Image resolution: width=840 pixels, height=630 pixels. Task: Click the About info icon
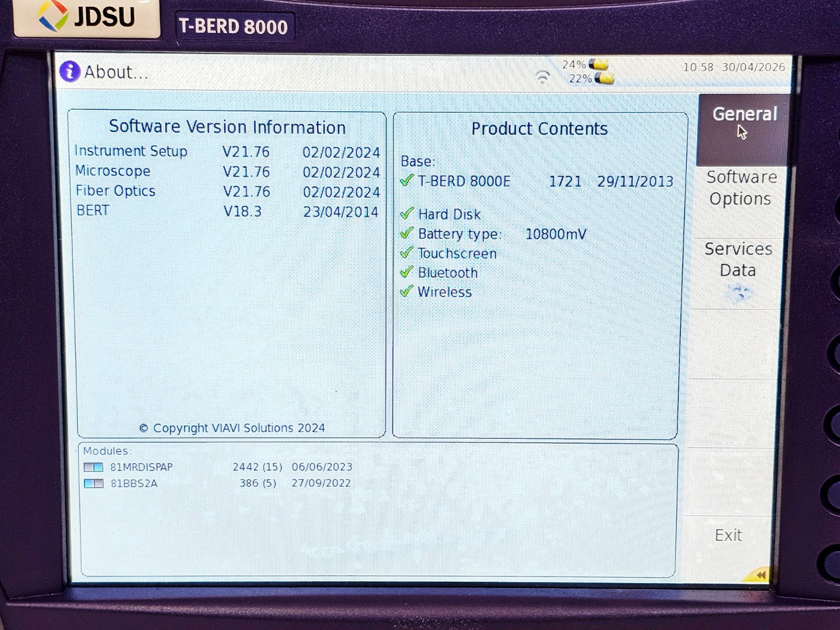point(70,71)
